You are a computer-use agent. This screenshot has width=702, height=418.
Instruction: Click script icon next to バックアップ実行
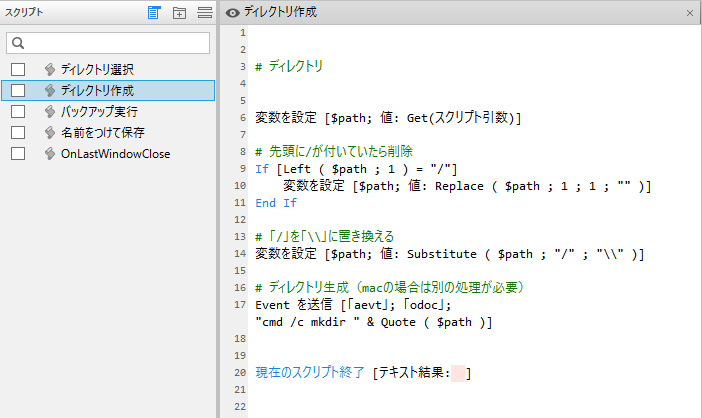(x=50, y=111)
